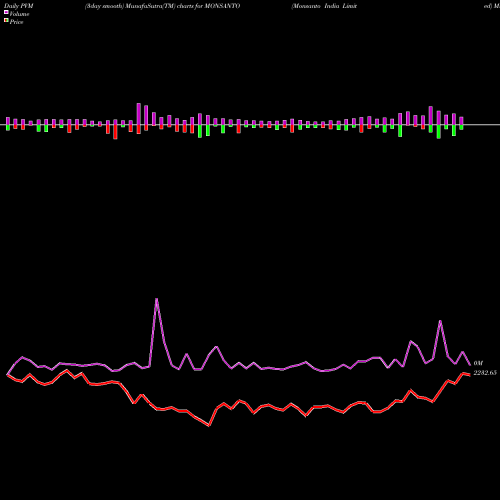Viewport: 500px width, 500px height.
Task: Click the 2232.65 price value label
Action: 485,373
